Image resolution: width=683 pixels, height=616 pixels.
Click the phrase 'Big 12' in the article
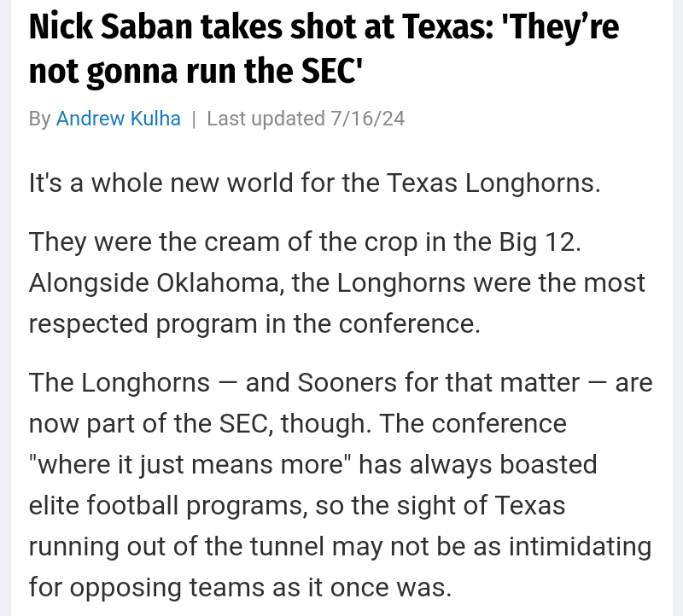tap(540, 241)
